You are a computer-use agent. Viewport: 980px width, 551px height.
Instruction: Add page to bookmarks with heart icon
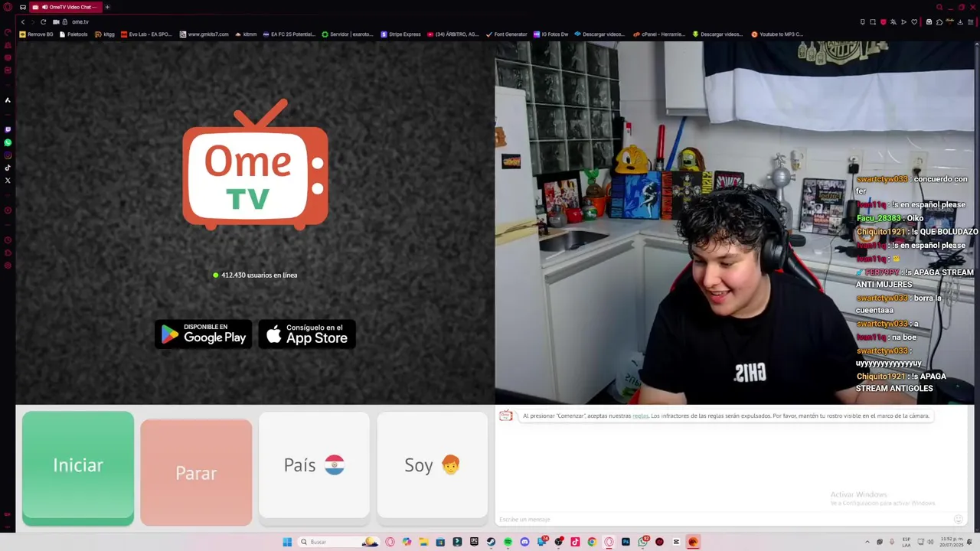[x=913, y=21]
